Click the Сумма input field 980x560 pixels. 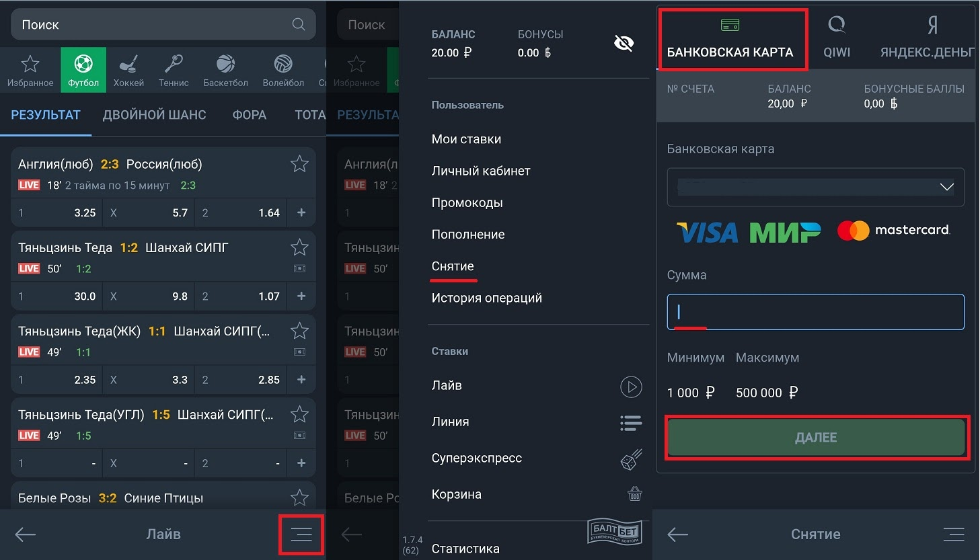coord(815,312)
